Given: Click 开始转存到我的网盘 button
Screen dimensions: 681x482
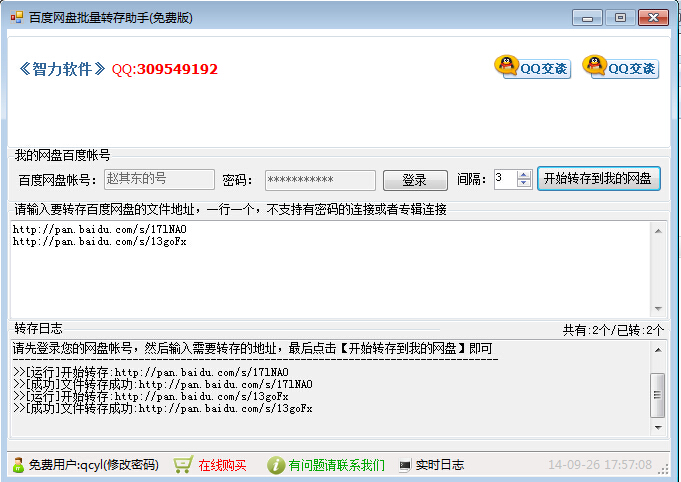Looking at the screenshot, I should point(599,178).
